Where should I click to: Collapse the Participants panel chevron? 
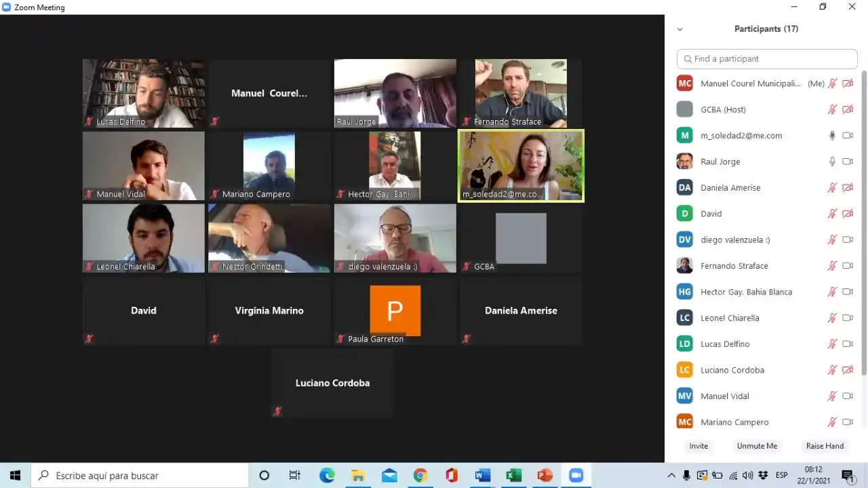679,29
